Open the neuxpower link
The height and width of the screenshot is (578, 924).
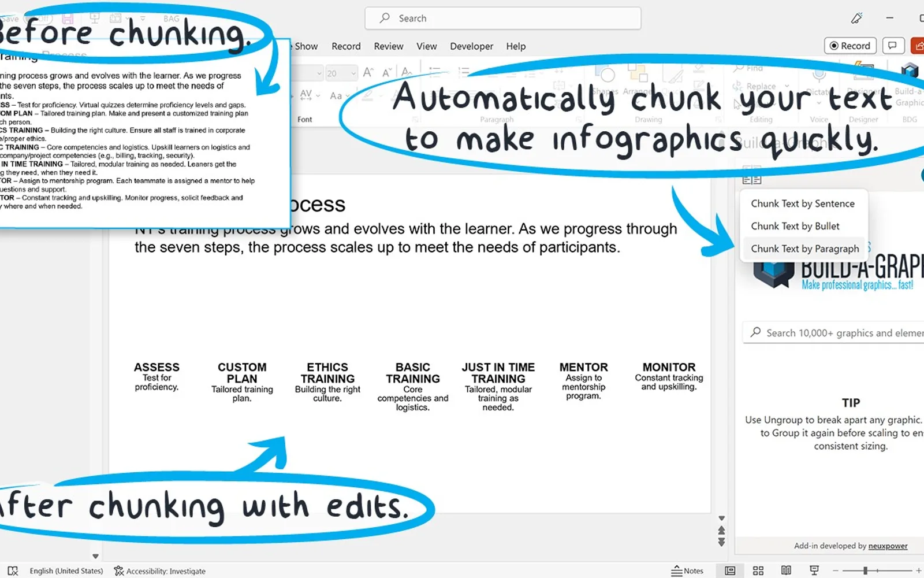coord(888,546)
